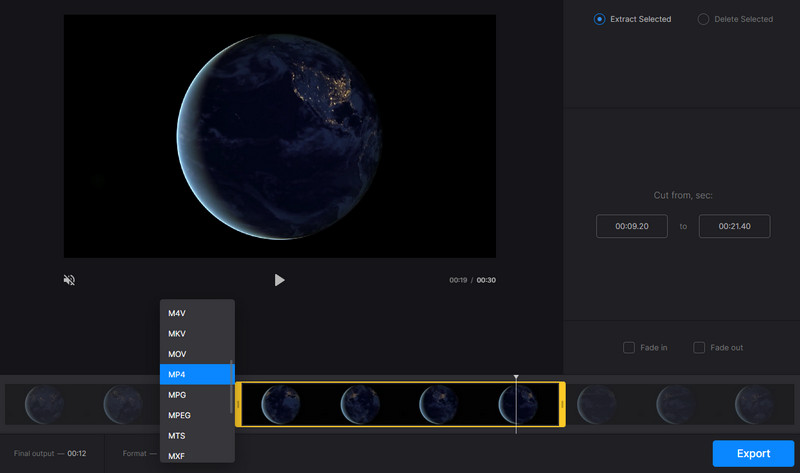Click the format list scrollbar
800x473 pixels.
(x=232, y=385)
